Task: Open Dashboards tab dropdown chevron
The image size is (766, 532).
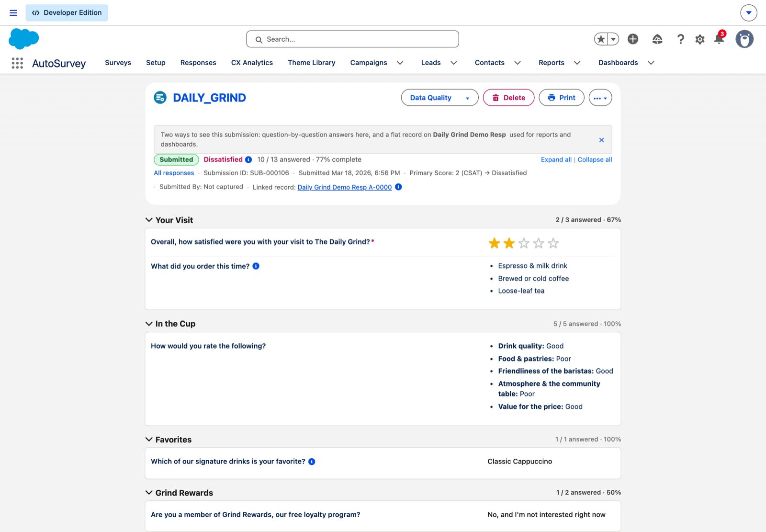Action: [651, 63]
